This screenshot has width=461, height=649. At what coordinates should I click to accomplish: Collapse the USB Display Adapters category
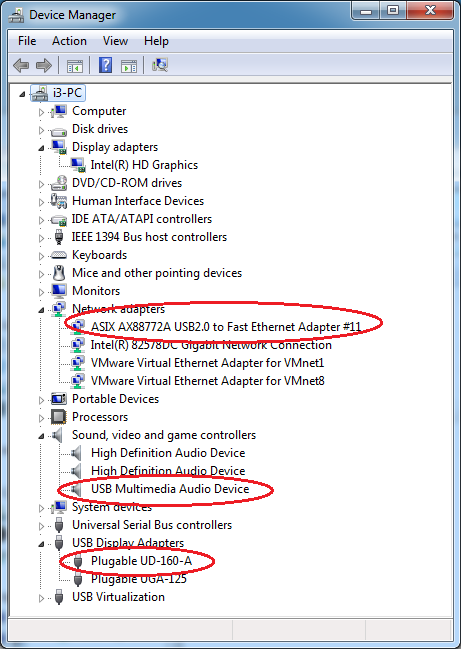[41, 544]
